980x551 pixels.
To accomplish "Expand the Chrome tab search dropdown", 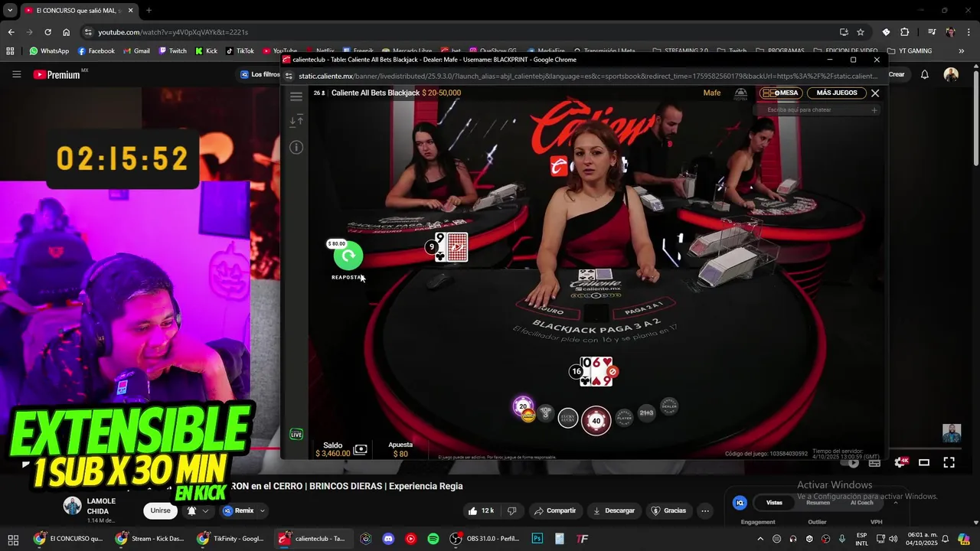I will 10,11.
